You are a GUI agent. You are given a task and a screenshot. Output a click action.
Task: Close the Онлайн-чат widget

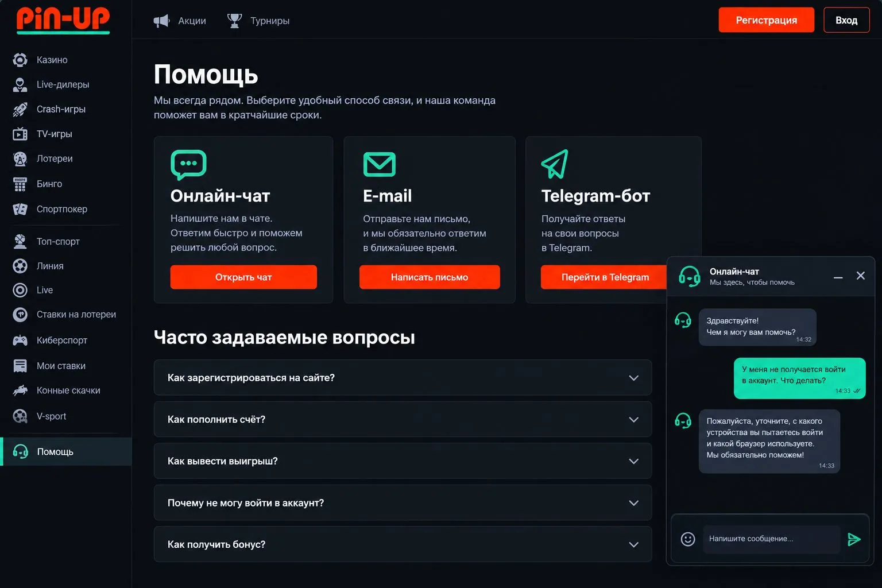point(861,276)
